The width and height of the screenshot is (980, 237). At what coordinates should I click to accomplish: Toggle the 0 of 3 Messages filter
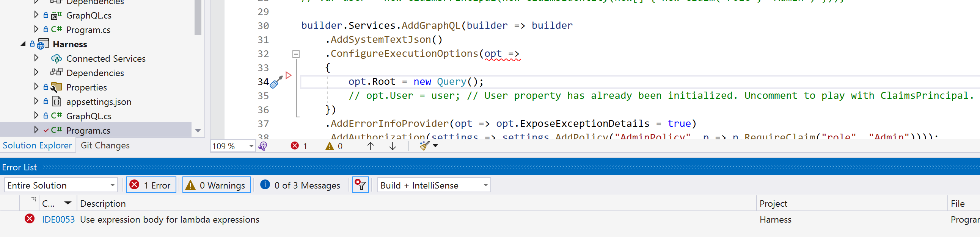point(300,186)
